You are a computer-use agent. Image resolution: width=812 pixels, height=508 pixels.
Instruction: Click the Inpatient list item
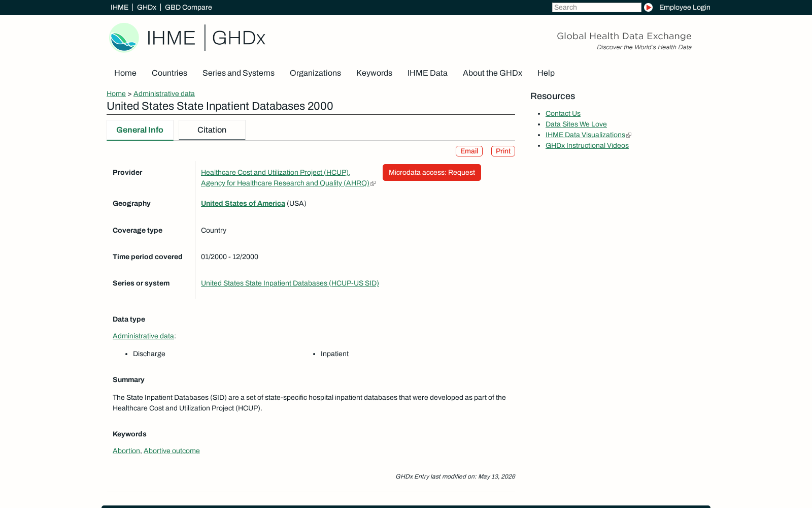334,354
